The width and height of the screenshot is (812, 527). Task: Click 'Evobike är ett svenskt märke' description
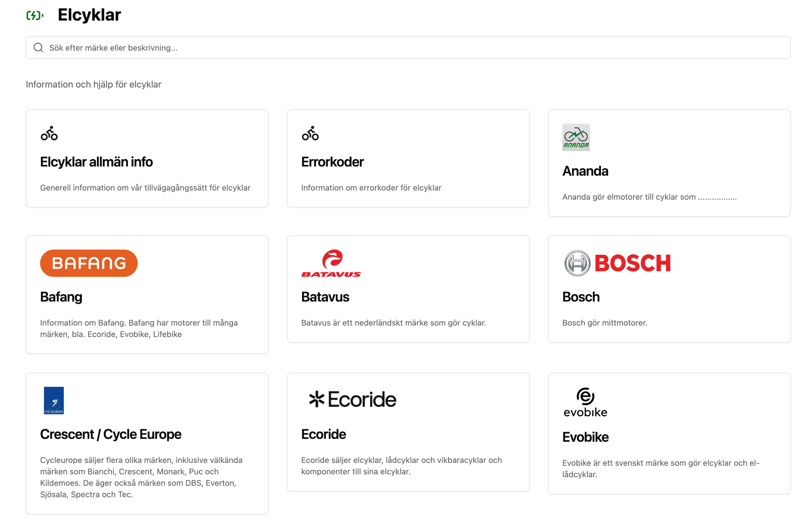tap(661, 469)
